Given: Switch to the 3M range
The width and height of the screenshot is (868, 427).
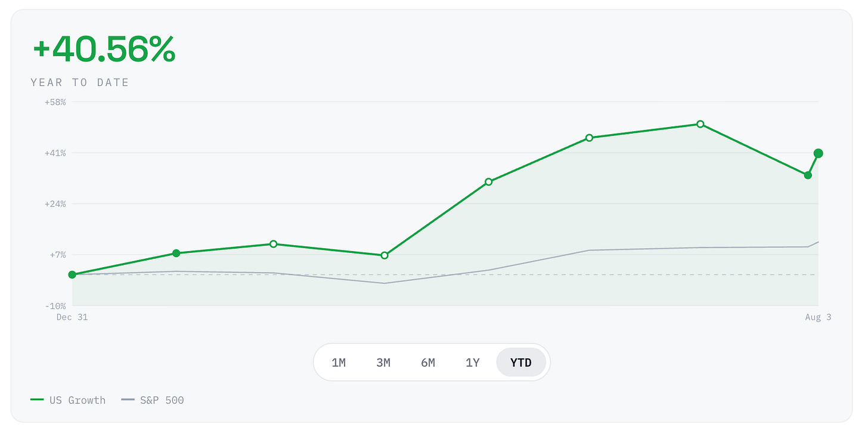Looking at the screenshot, I should pos(383,362).
